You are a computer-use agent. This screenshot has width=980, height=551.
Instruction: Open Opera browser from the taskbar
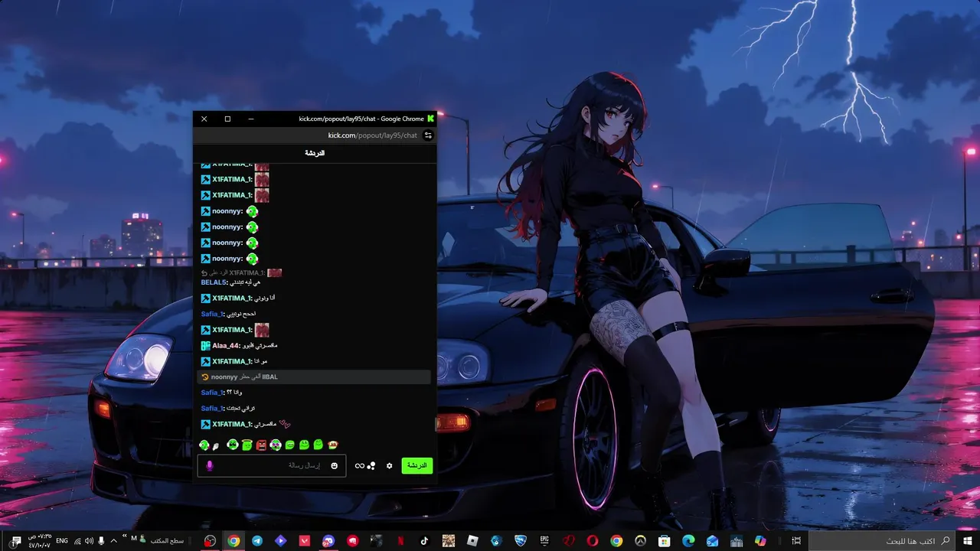pos(593,541)
